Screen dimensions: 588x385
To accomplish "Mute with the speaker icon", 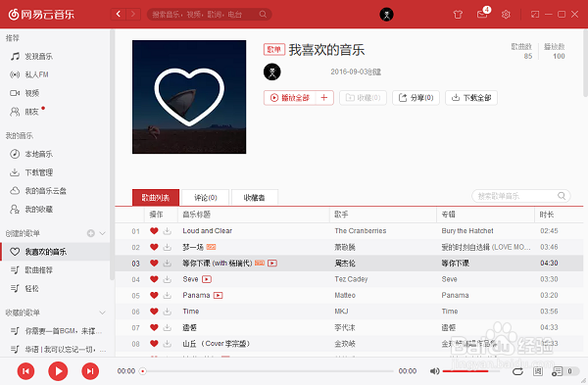I will point(434,371).
